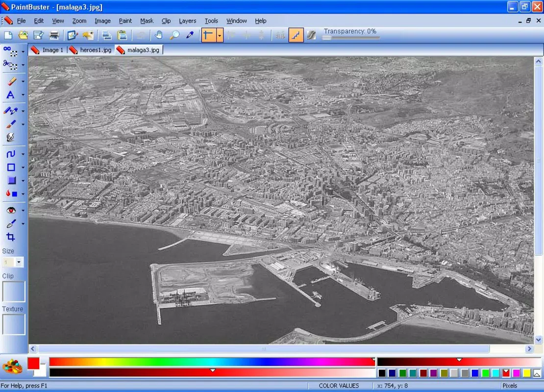Click the eagle head icon in the toolbar
Image resolution: width=544 pixels, height=392 pixels.
pos(88,35)
